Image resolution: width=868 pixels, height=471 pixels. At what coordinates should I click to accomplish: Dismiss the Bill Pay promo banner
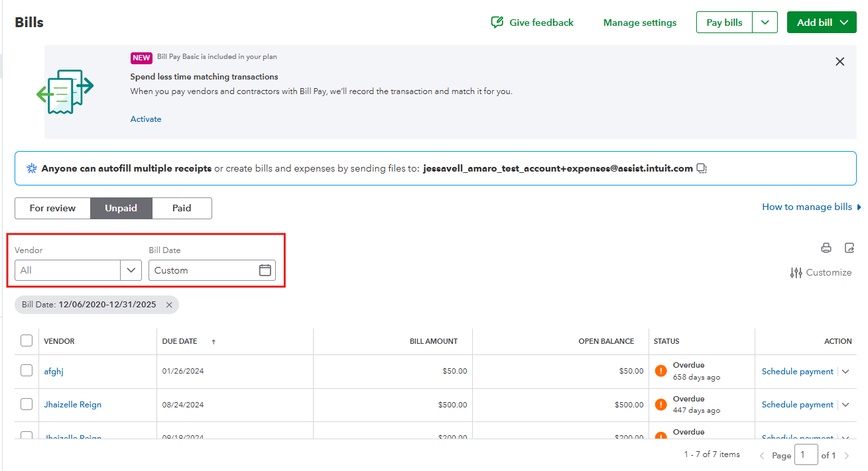839,62
